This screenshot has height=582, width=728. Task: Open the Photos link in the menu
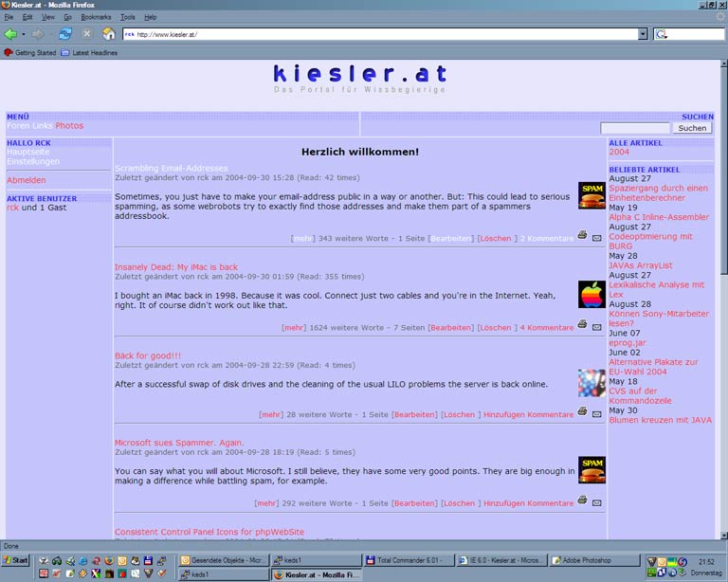coord(69,125)
